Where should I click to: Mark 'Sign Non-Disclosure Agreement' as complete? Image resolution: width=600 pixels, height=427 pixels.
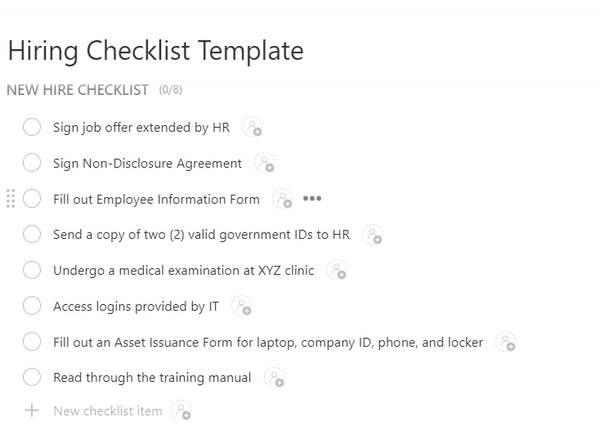tap(32, 163)
